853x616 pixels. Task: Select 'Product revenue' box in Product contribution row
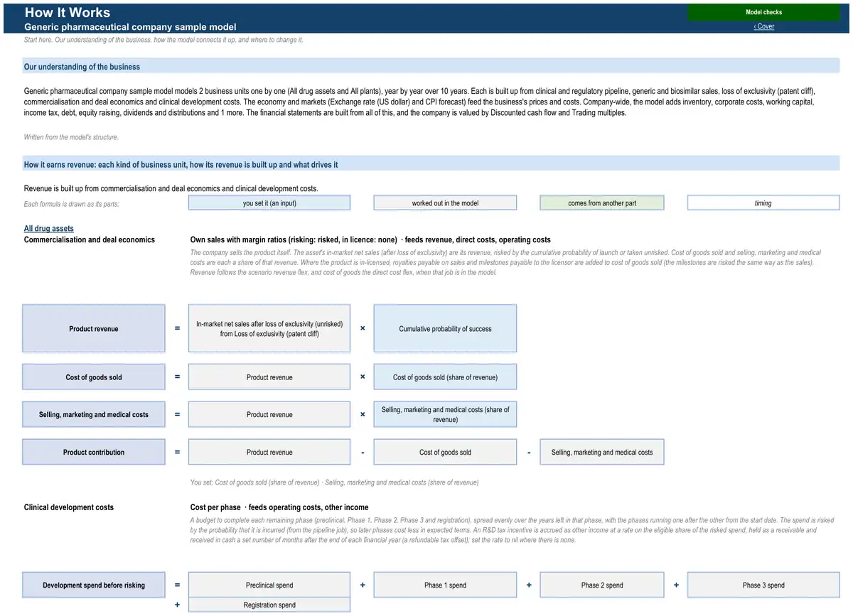point(269,453)
